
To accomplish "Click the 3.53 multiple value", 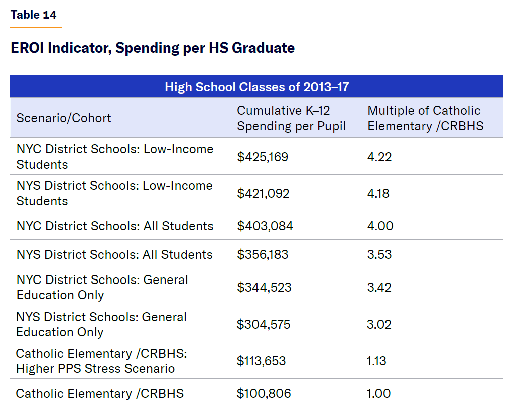I will (x=378, y=254).
